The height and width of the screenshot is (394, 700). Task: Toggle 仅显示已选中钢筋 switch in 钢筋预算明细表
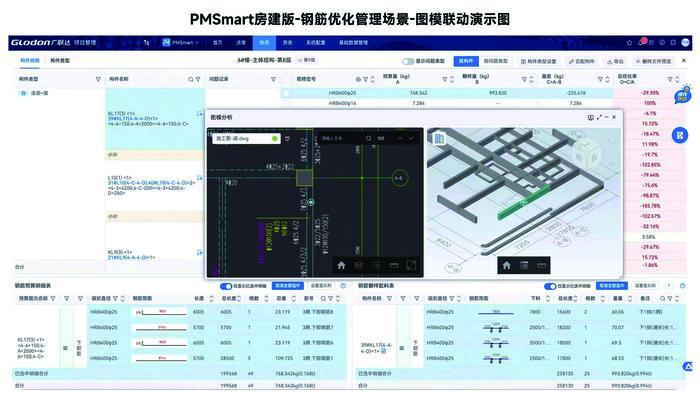[226, 286]
